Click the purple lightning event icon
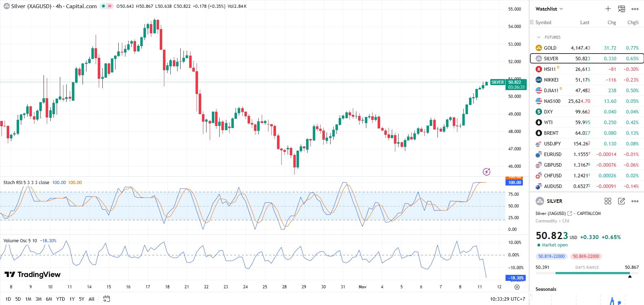Screen dimensions: 644x305 click(486, 172)
